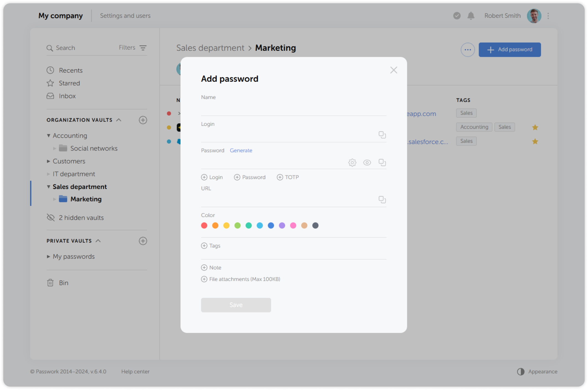Expand the Customers vault
This screenshot has height=390, width=588.
(x=48, y=161)
